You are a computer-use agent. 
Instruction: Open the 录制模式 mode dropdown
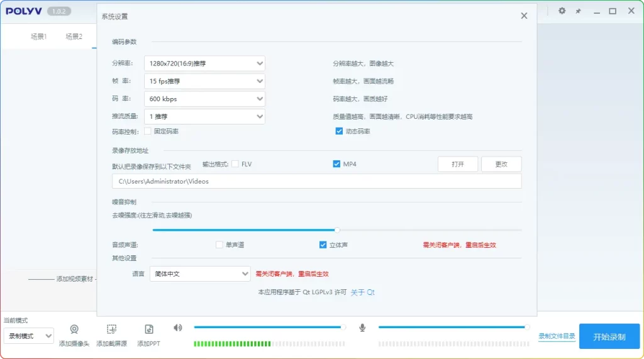click(x=29, y=336)
